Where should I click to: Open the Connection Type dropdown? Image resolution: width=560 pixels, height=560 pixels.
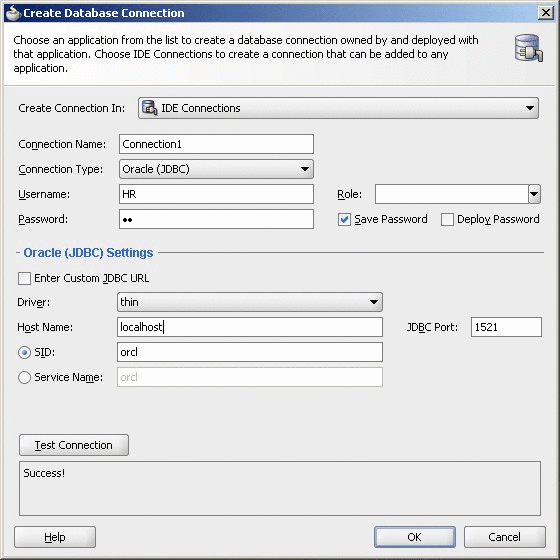tap(216, 169)
